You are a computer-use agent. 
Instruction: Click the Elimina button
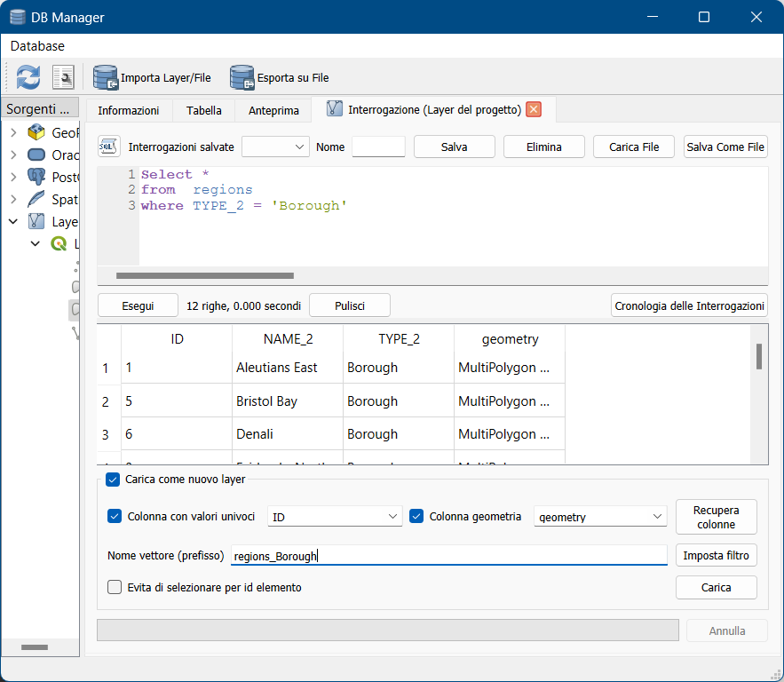pos(544,147)
